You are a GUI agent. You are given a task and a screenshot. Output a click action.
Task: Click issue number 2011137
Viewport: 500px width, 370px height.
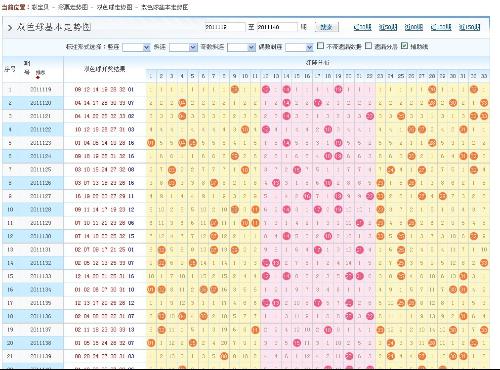(x=40, y=329)
